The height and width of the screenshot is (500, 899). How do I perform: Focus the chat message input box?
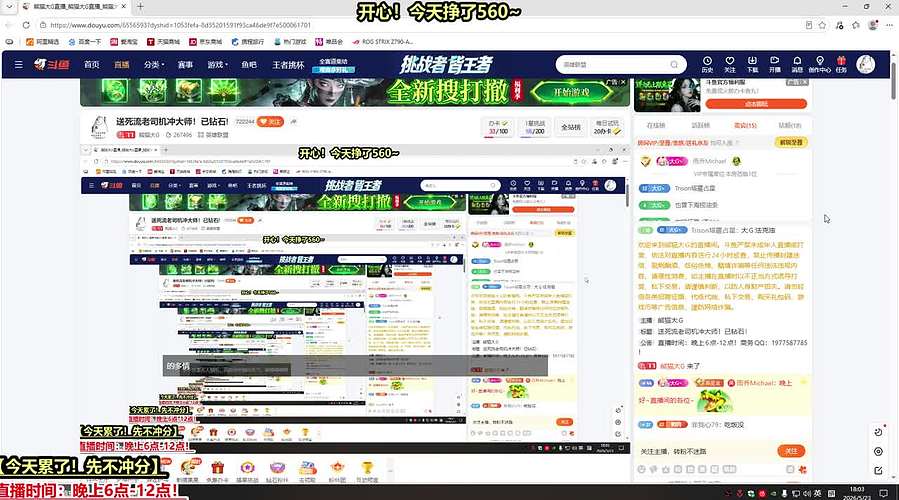coord(705,451)
